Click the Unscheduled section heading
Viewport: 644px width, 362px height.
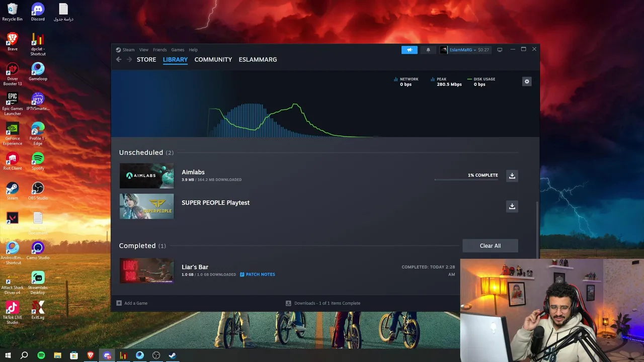146,152
